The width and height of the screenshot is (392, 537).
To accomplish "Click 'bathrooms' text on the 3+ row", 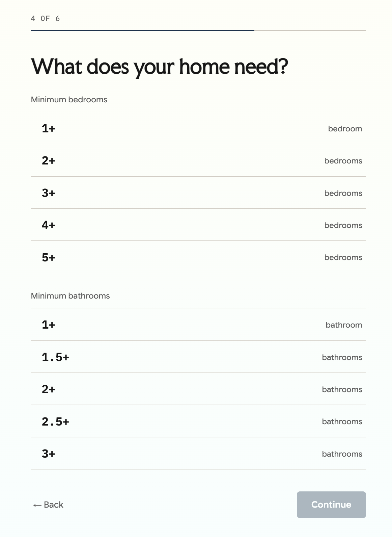I will pyautogui.click(x=342, y=454).
